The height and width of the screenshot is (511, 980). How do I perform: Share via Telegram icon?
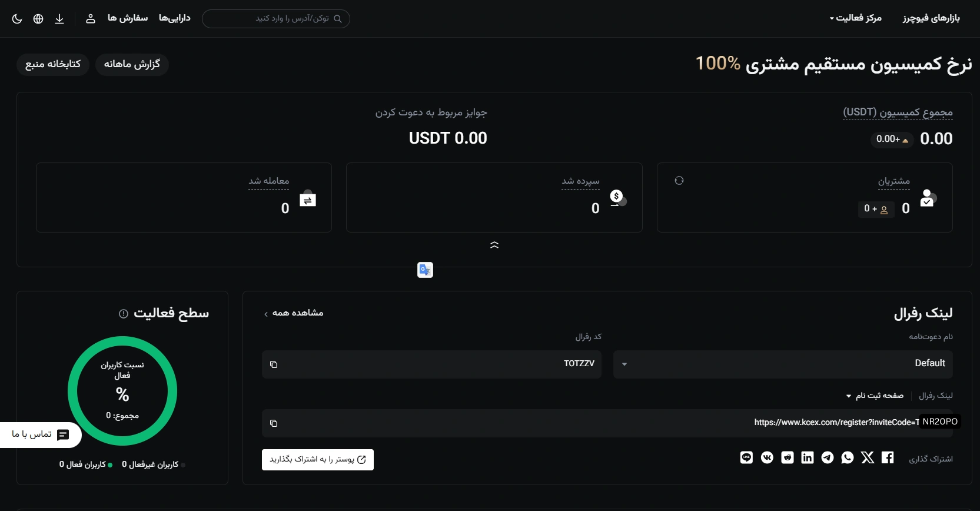click(828, 457)
